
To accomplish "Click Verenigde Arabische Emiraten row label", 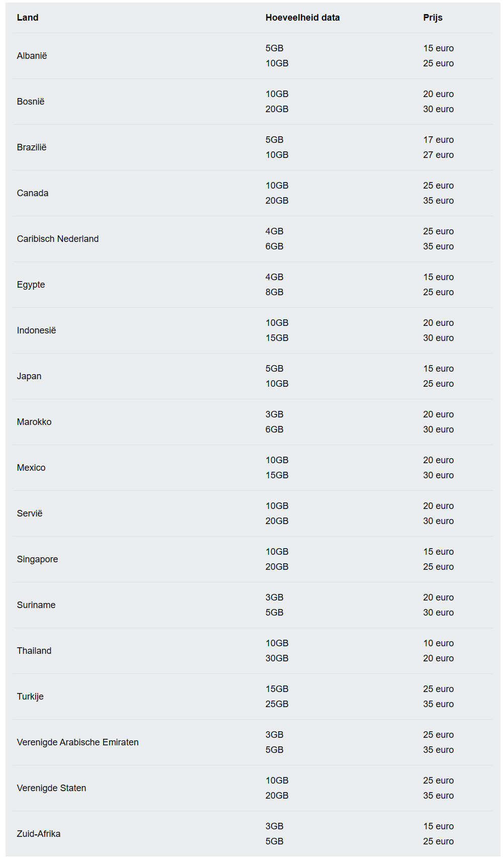I will [77, 742].
